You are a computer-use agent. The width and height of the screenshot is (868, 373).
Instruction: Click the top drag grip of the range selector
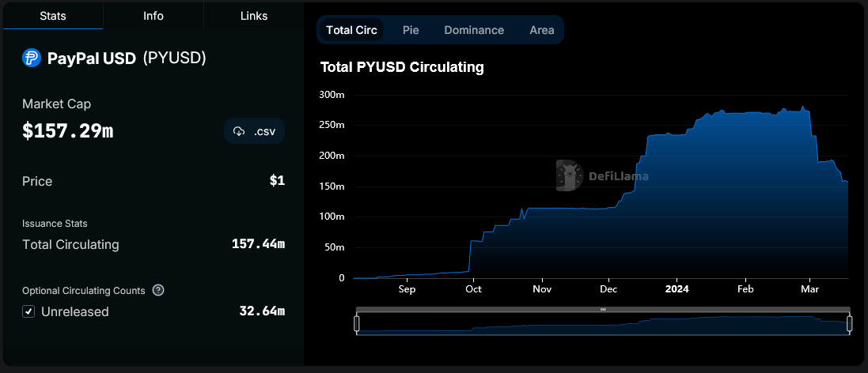click(603, 310)
